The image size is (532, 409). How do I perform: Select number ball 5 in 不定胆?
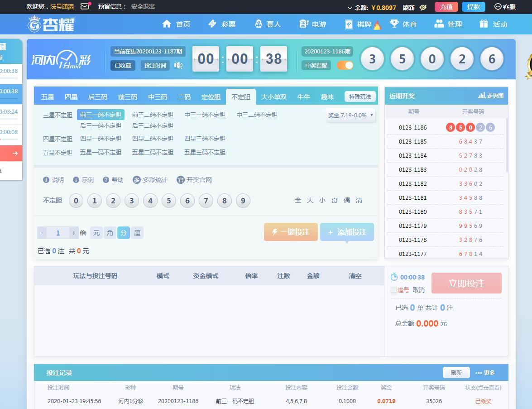click(168, 201)
